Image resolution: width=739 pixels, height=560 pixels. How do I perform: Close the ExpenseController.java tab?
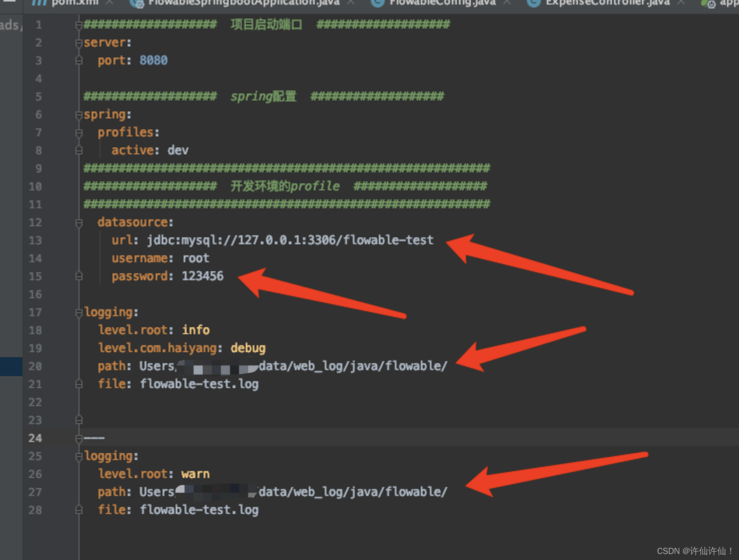coord(681,3)
